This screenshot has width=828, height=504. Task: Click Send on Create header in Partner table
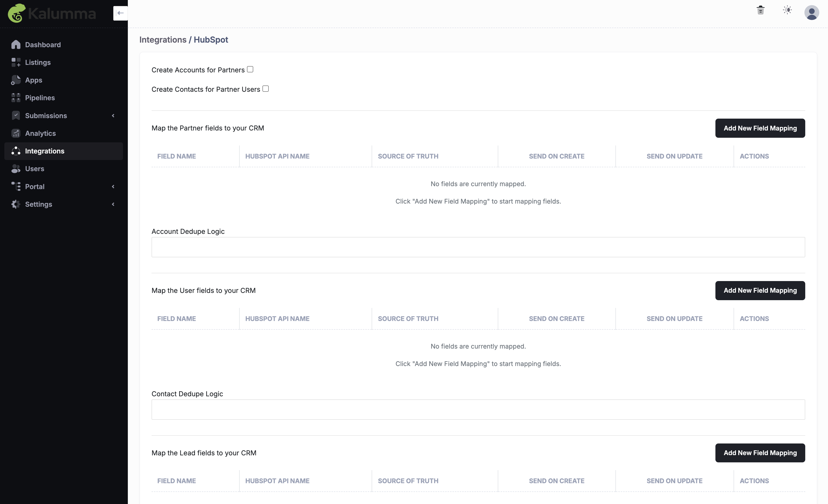(x=557, y=156)
